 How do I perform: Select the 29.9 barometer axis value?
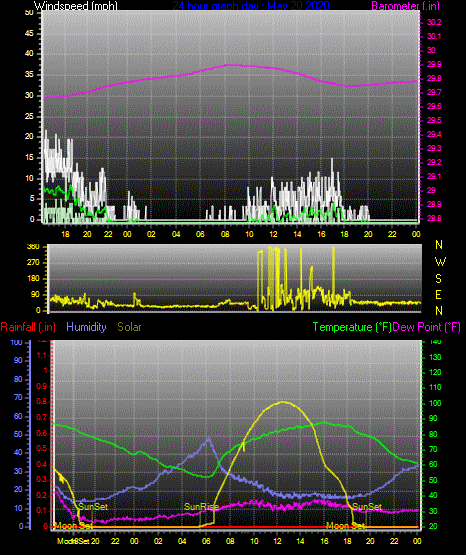point(434,64)
